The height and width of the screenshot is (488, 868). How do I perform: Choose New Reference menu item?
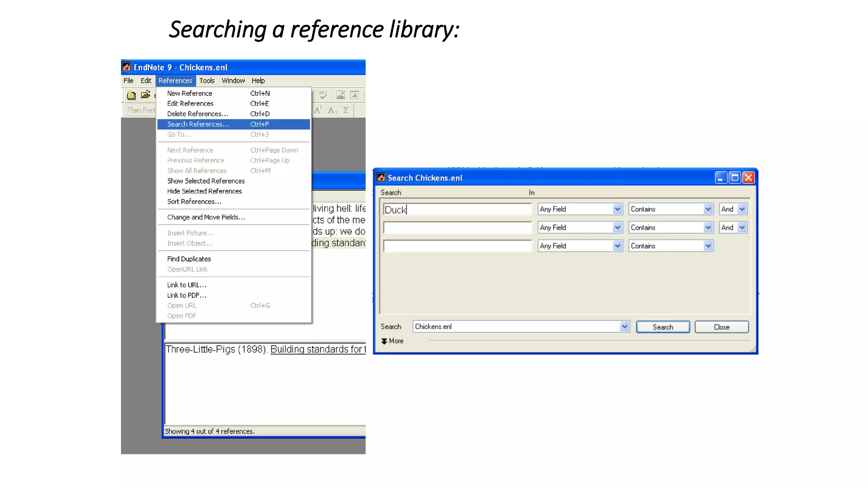234,93
